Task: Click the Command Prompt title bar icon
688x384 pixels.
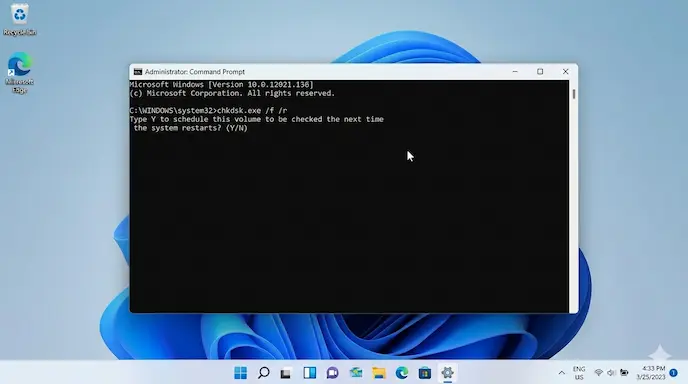Action: pyautogui.click(x=138, y=72)
